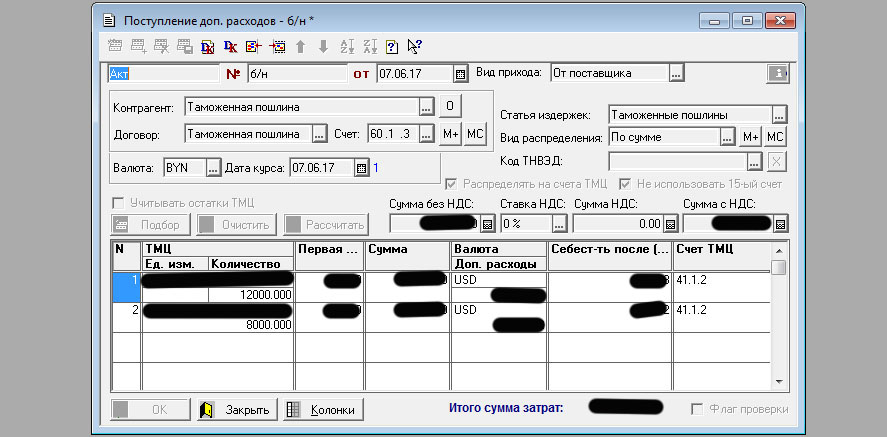The height and width of the screenshot is (437, 887).
Task: Open the calculator for Сумма НДС field
Action: 671,224
